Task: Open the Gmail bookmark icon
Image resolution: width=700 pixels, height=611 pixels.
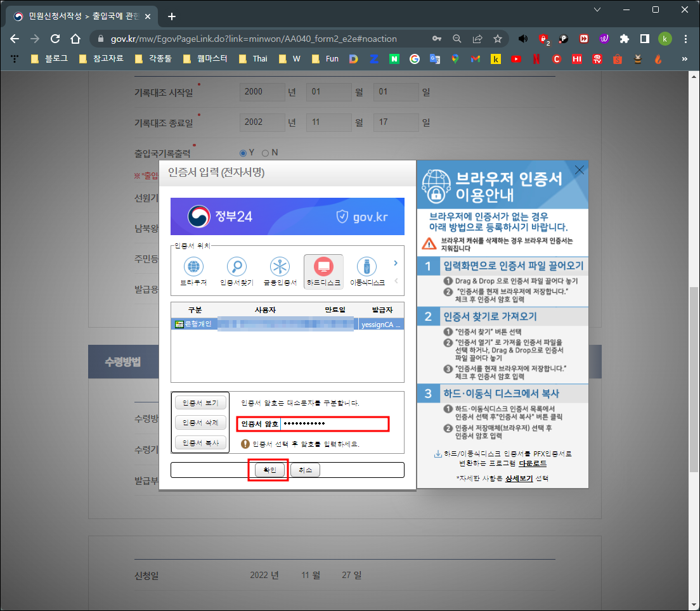Action: tap(475, 59)
